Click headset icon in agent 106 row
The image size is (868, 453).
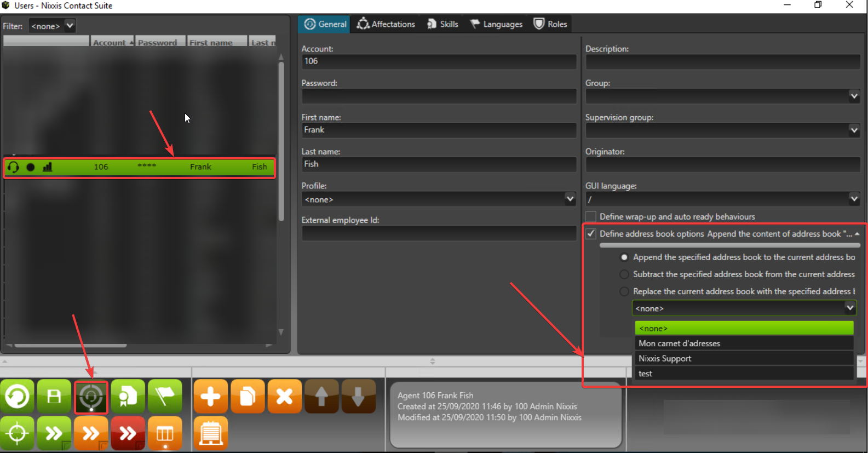(x=14, y=167)
